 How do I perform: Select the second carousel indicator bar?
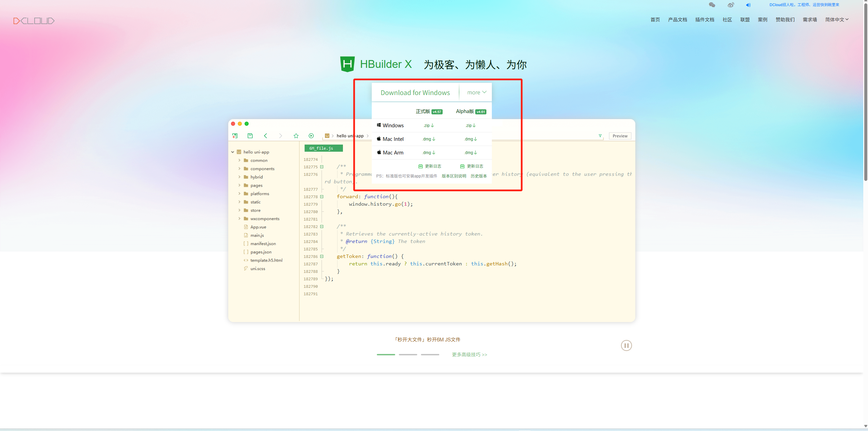click(x=408, y=355)
